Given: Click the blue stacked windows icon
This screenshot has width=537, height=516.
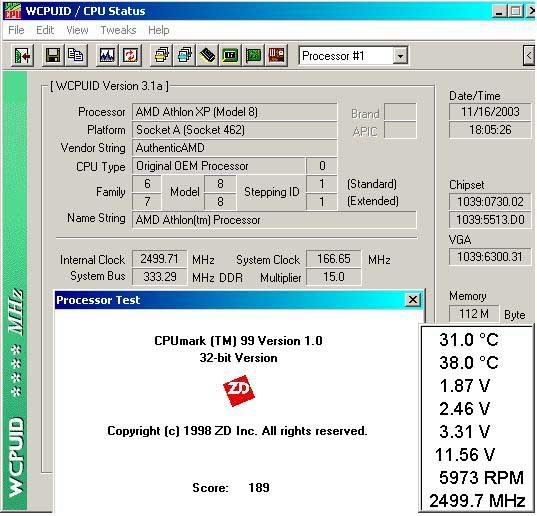Looking at the screenshot, I should click(185, 55).
